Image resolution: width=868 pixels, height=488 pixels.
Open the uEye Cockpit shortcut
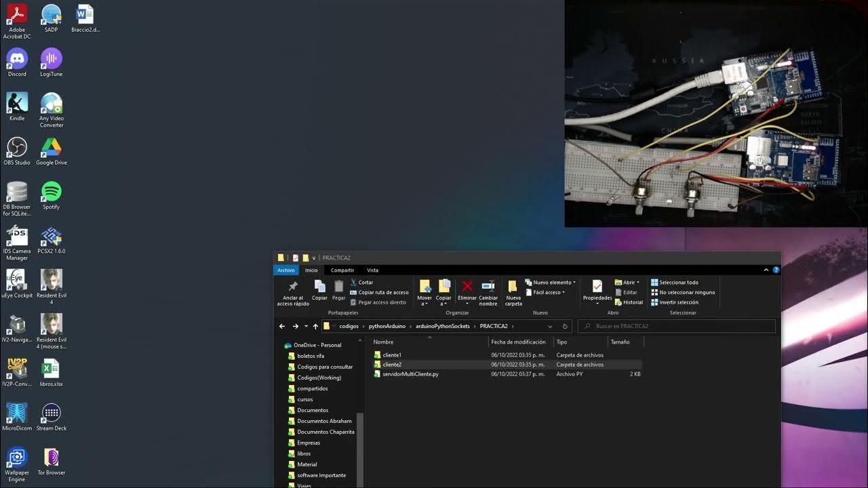17,283
